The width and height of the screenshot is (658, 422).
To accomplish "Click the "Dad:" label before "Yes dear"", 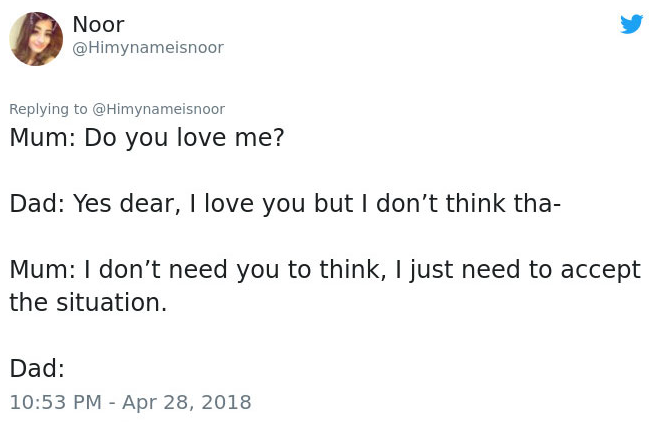I will 37,203.
